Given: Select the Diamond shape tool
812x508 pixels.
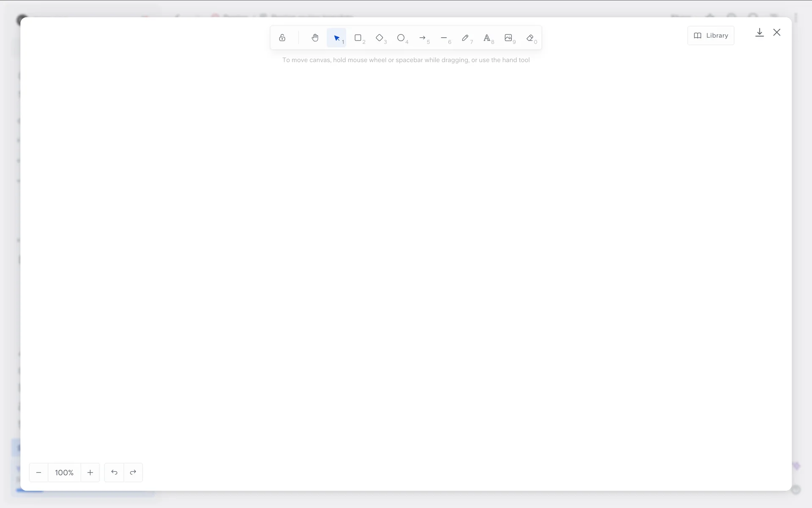Looking at the screenshot, I should (380, 38).
